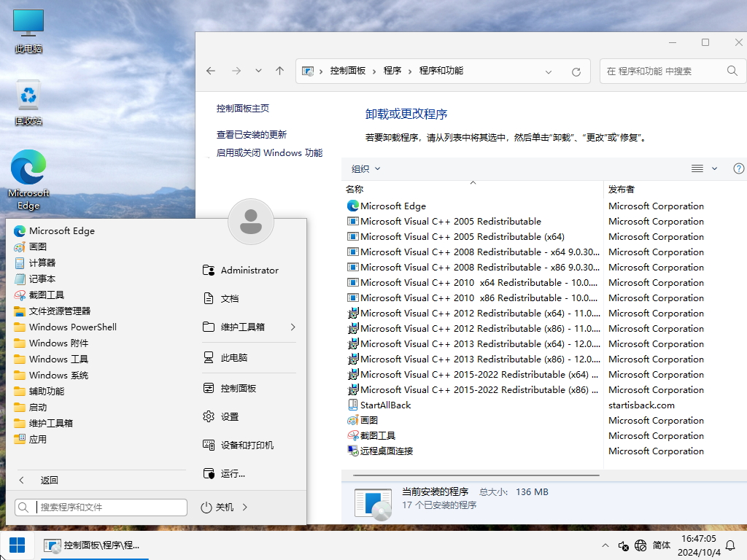Click 启用或关闭 Windows 功能 link
747x560 pixels.
[x=269, y=153]
